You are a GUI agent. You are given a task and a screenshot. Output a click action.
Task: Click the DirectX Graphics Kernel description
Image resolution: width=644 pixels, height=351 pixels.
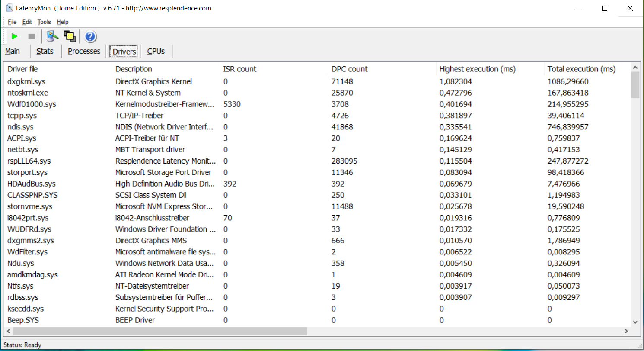[153, 81]
